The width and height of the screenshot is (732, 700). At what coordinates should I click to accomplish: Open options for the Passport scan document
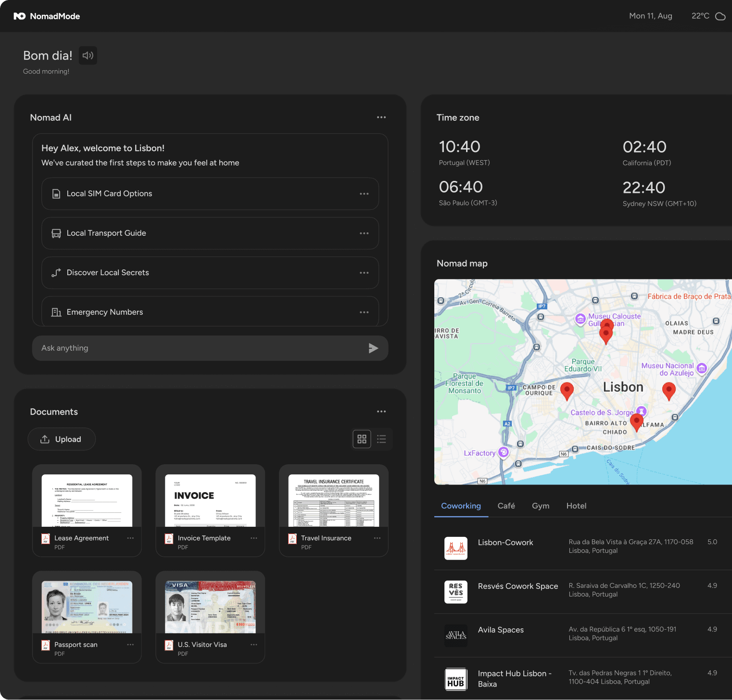pyautogui.click(x=130, y=644)
